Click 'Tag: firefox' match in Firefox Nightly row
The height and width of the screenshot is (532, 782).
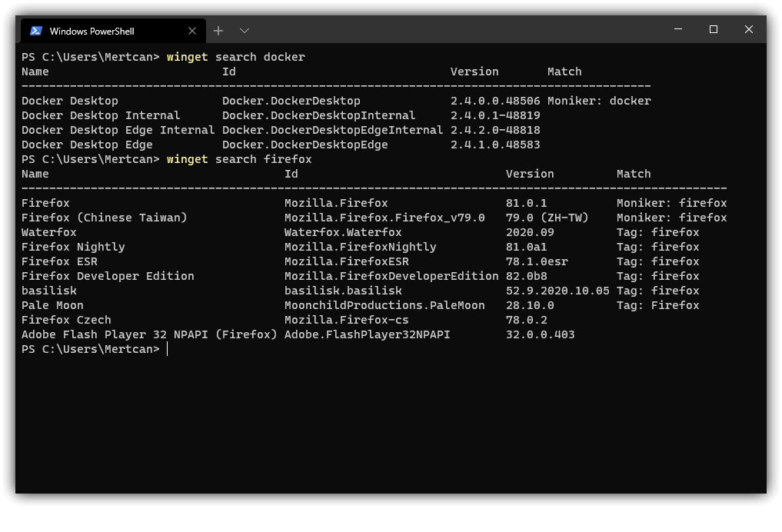tap(657, 247)
